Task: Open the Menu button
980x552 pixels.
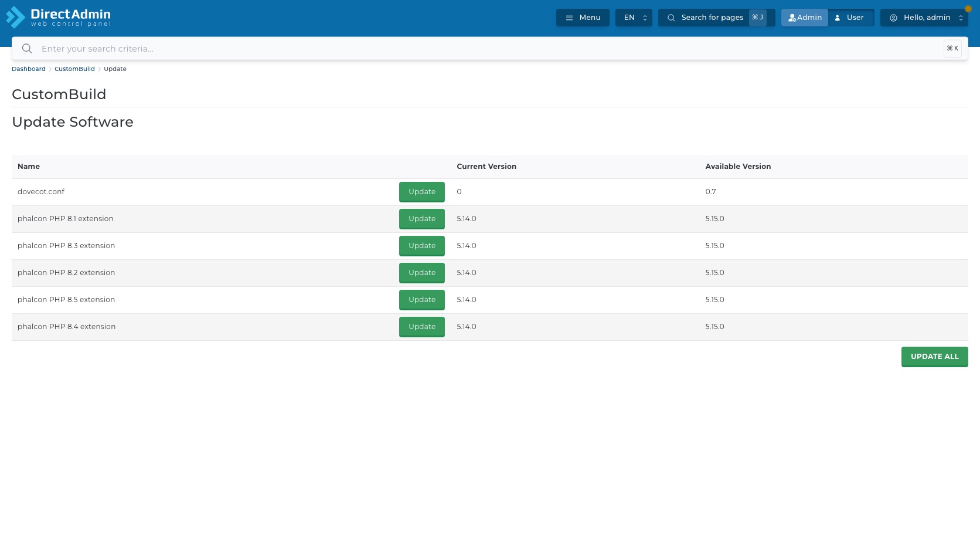Action: point(583,18)
